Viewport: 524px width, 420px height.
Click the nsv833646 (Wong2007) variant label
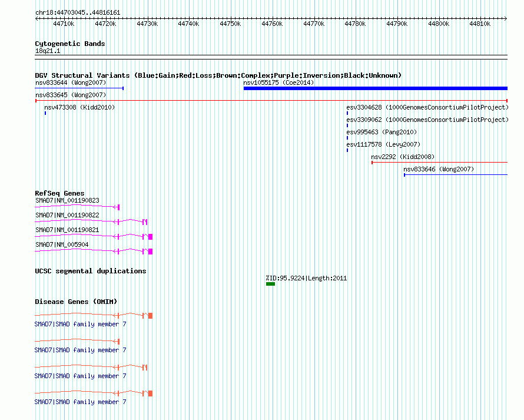439,169
